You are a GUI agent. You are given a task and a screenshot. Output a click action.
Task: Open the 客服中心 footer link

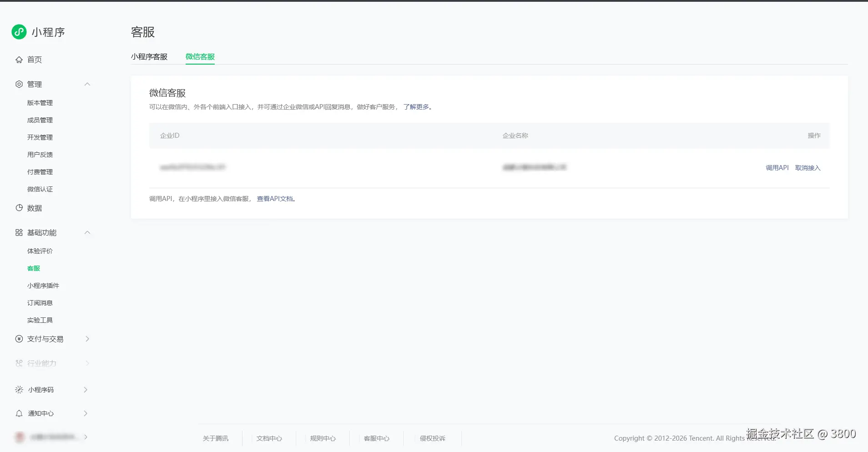[x=377, y=438]
